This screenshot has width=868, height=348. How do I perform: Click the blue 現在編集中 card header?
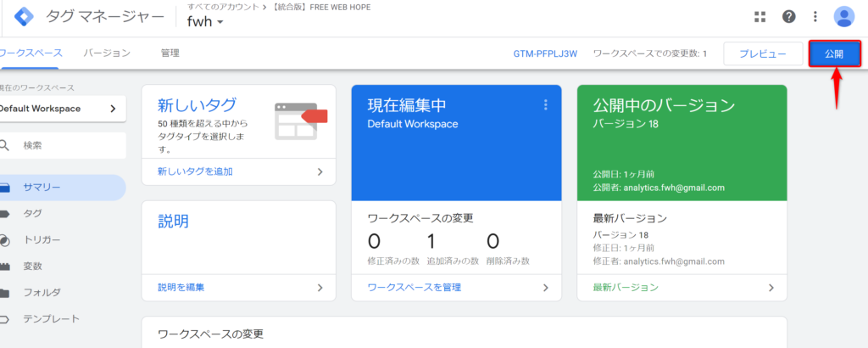coord(456,143)
